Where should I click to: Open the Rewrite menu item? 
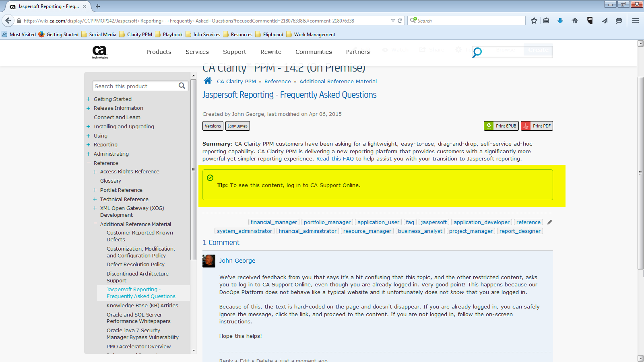[x=271, y=52]
